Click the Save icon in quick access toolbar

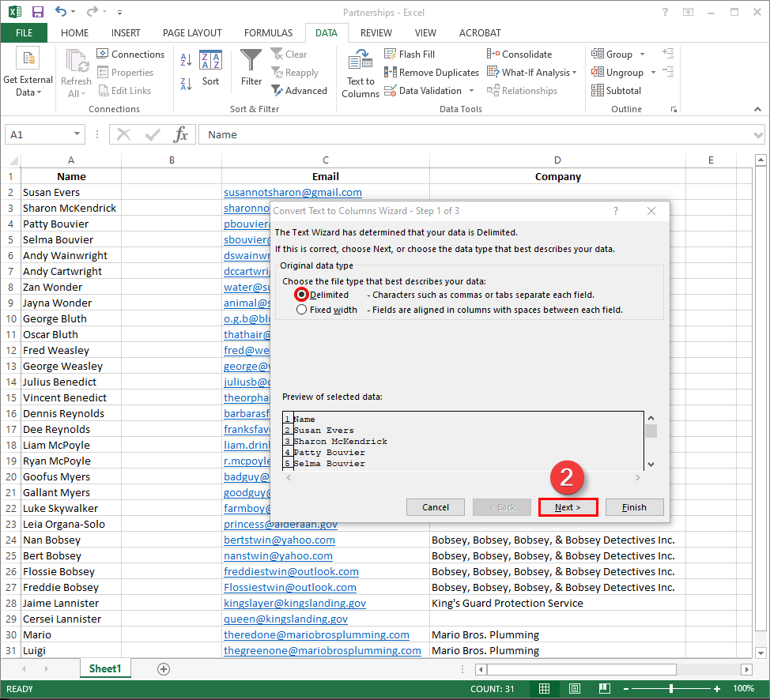tap(37, 12)
